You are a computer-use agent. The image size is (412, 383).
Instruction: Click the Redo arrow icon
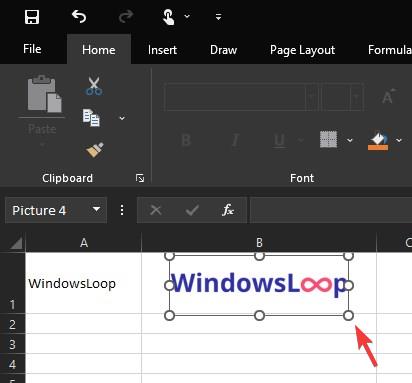[126, 16]
